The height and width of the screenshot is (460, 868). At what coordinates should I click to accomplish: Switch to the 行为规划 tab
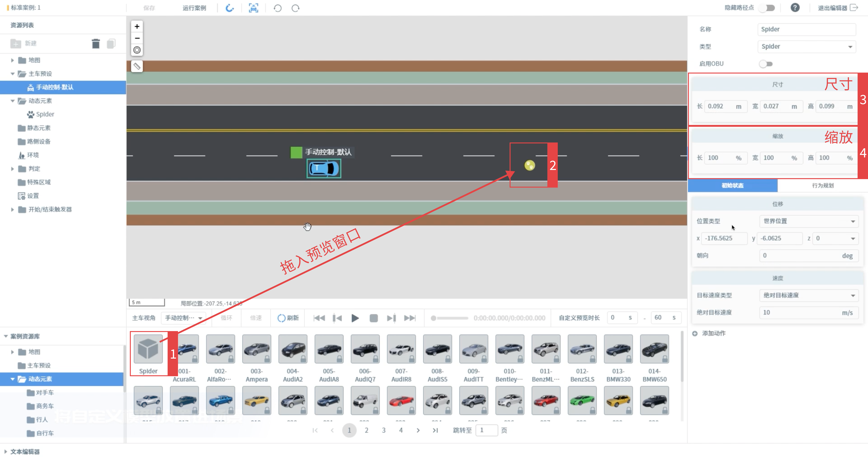pos(823,186)
